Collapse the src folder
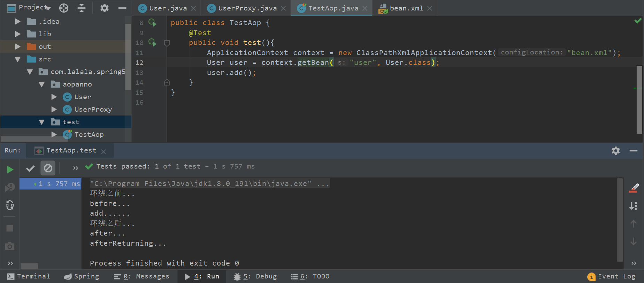644x283 pixels. [17, 59]
